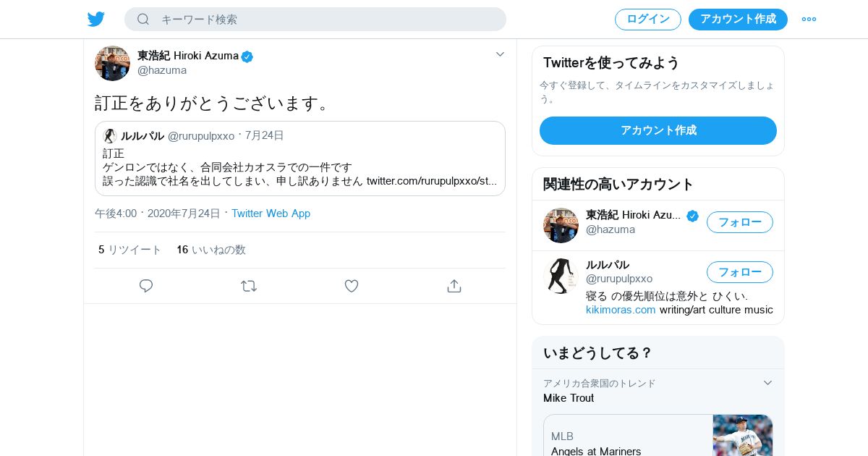Click the search magnifier icon
The height and width of the screenshot is (456, 868).
pyautogui.click(x=143, y=20)
